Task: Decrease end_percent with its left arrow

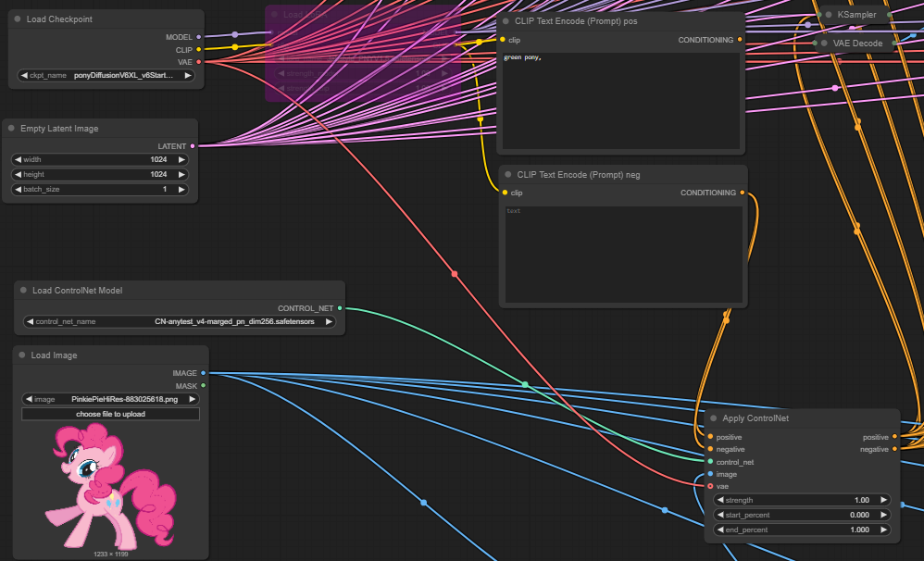Action: tap(720, 530)
